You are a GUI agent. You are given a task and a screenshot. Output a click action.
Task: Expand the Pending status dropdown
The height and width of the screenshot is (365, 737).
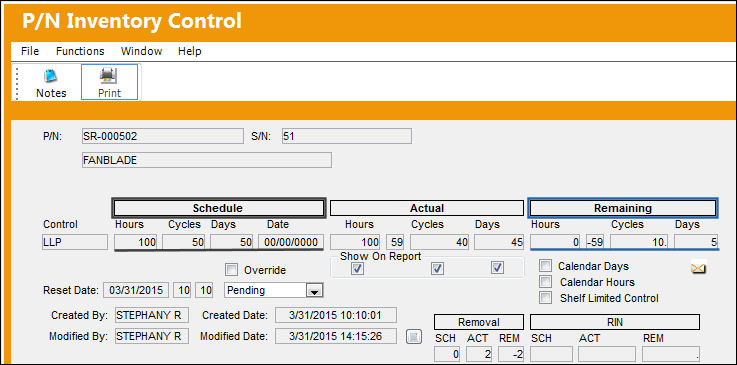click(314, 291)
